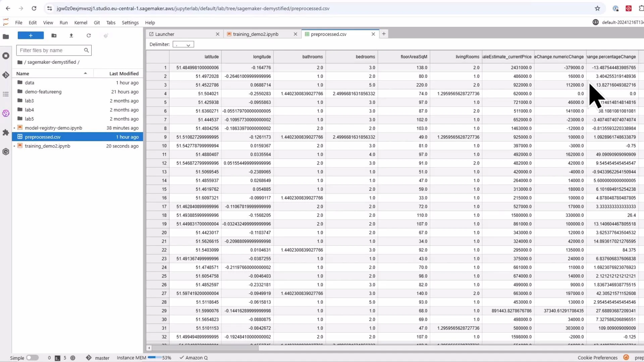
Task: Sort files by the Name column header
Action: 23,73
